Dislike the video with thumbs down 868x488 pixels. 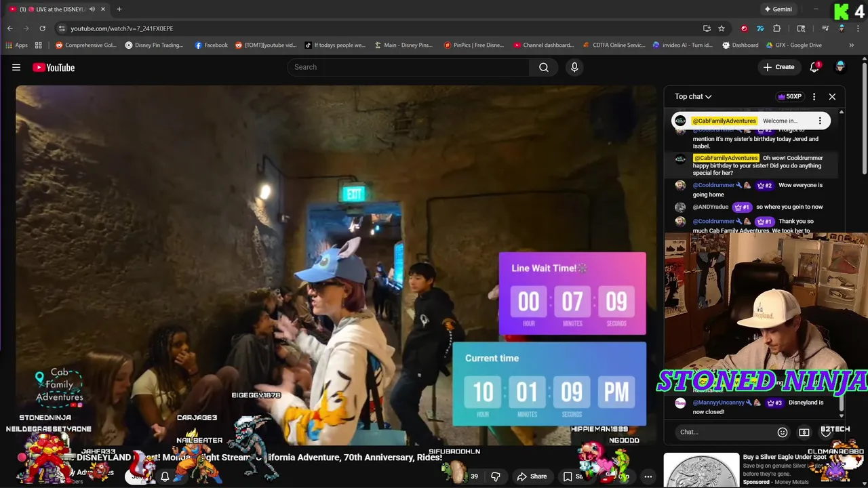[496, 476]
